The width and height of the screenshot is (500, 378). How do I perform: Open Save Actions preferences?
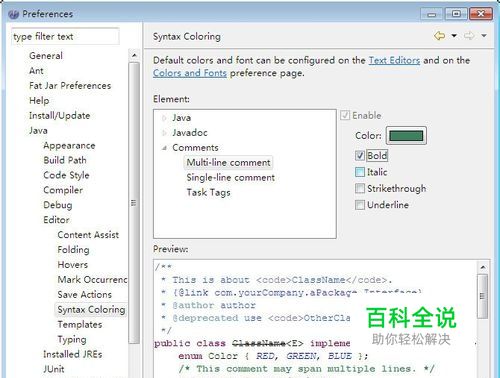pyautogui.click(x=85, y=295)
